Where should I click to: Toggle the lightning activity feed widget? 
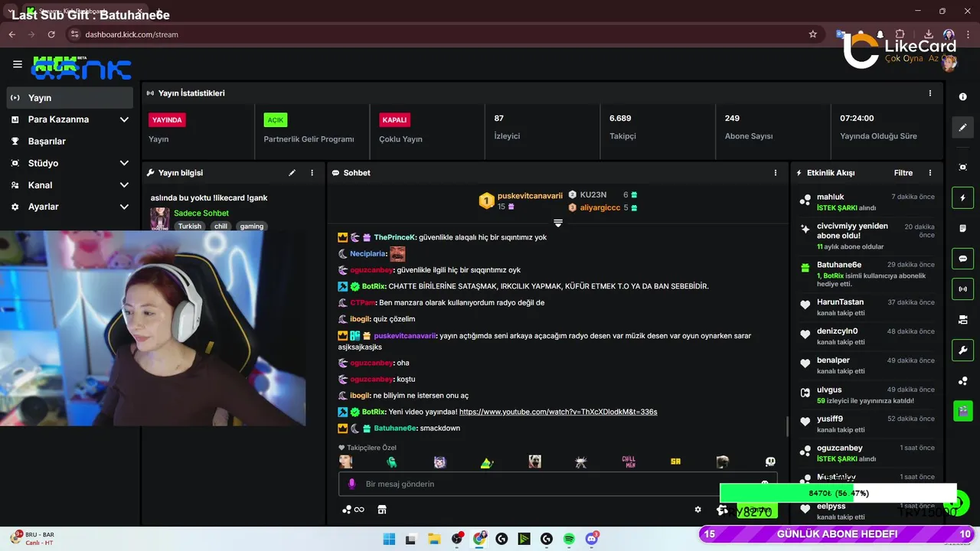click(962, 197)
